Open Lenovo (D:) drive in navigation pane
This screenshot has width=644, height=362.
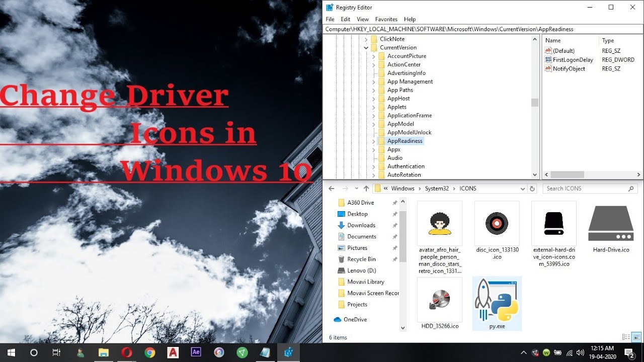(361, 270)
